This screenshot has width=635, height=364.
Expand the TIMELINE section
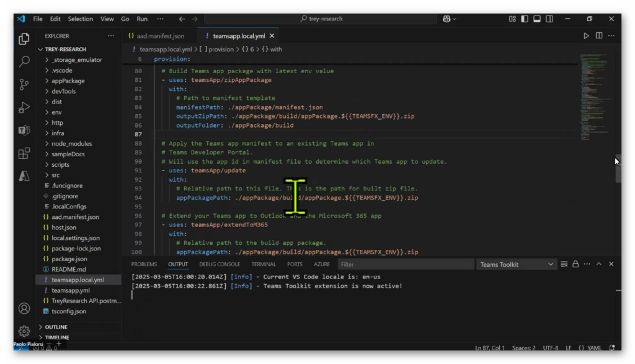click(56, 337)
